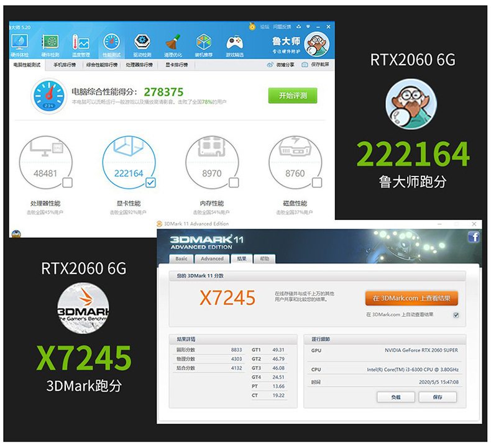Click the Lu Dashi mascot avatar in header
The image size is (491, 448).
point(316,44)
